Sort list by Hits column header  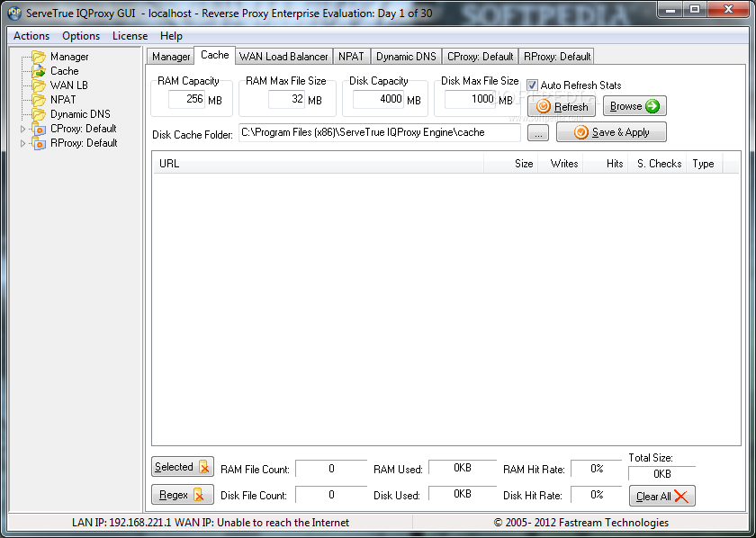tap(605, 164)
